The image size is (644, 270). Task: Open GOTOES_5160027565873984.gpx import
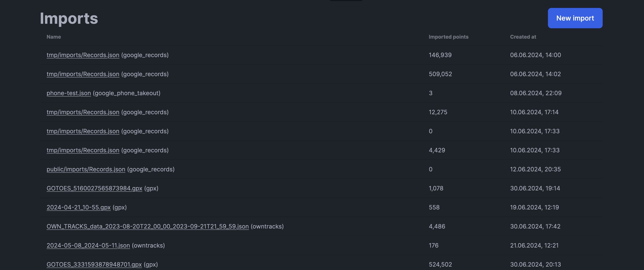pyautogui.click(x=94, y=188)
